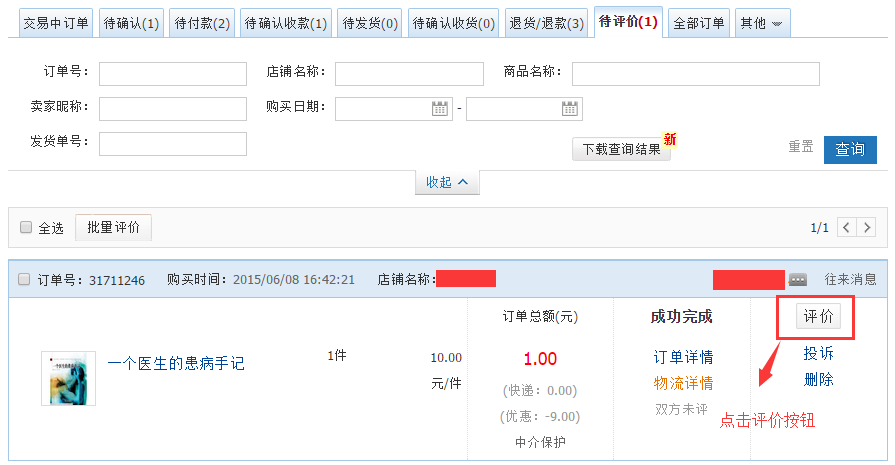Click the 中介保护 text
Screen dimensions: 895x465
coord(540,442)
